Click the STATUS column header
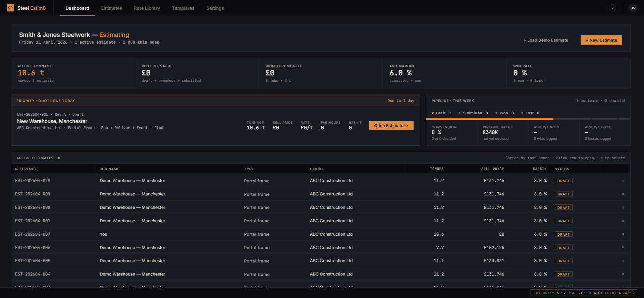 click(x=562, y=169)
